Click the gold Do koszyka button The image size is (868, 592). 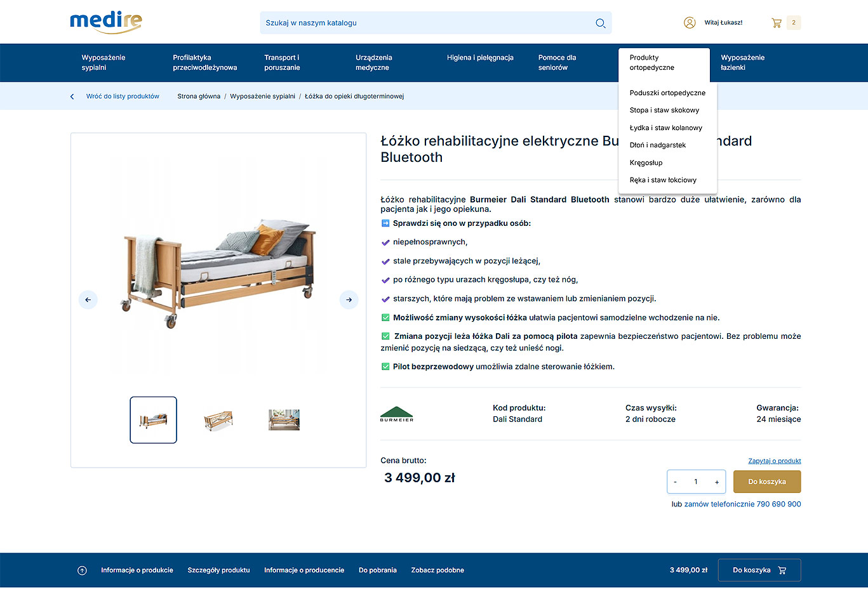[x=767, y=482]
